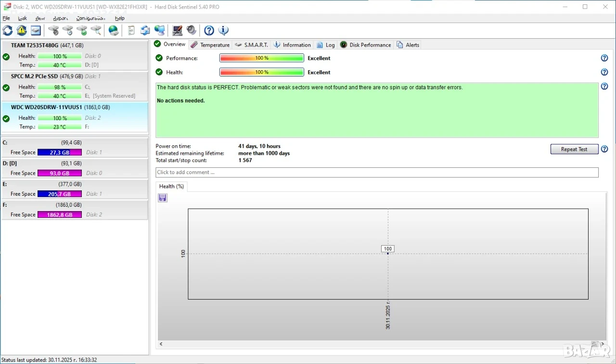Click the speaker sound toolbar icon
Image resolution: width=616 pixels, height=364 pixels.
[192, 31]
